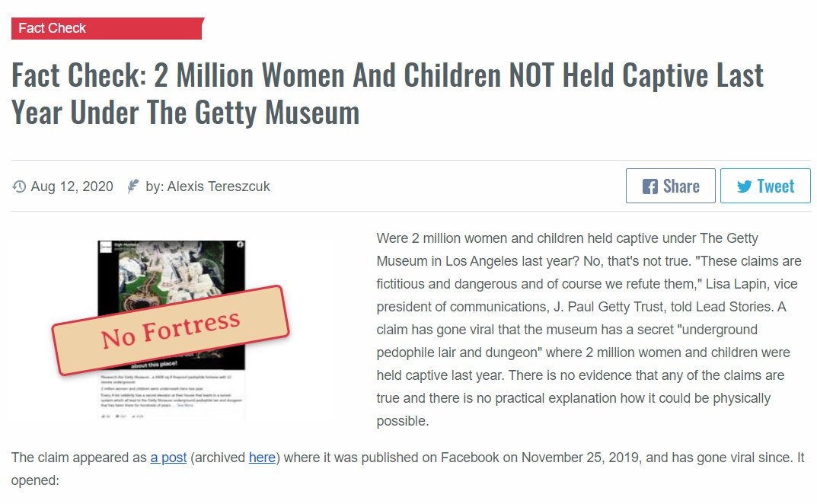Click the share count in embedded post
The height and width of the screenshot is (504, 817).
139,416
